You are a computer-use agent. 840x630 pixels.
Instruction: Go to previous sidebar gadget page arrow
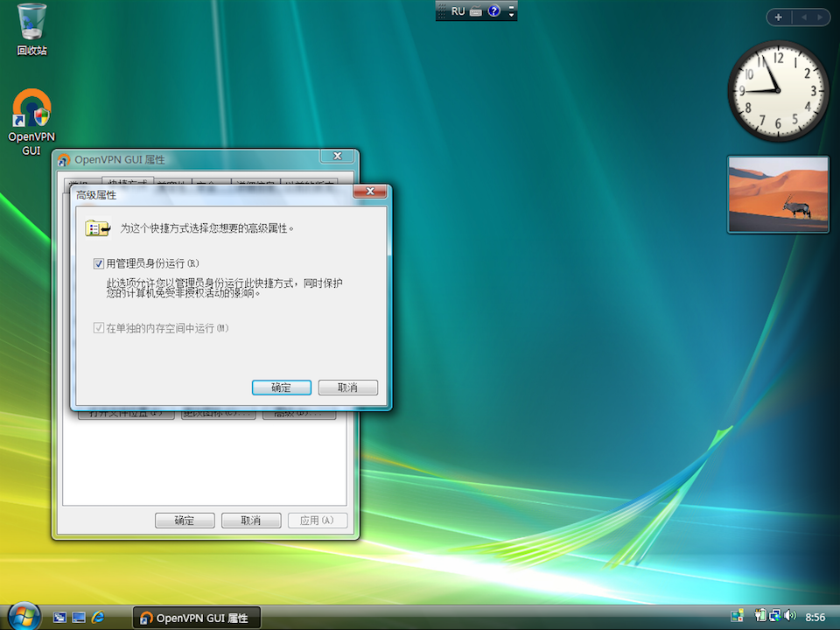coord(803,17)
